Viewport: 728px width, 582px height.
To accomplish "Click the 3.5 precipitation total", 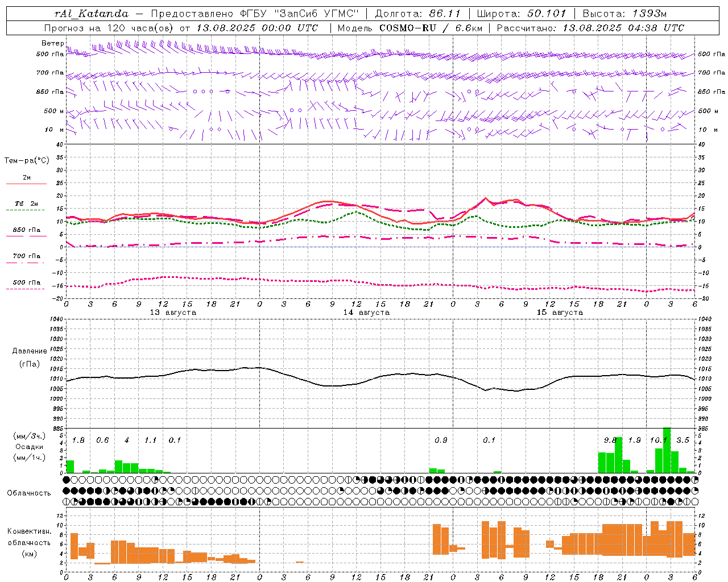I will [x=682, y=440].
